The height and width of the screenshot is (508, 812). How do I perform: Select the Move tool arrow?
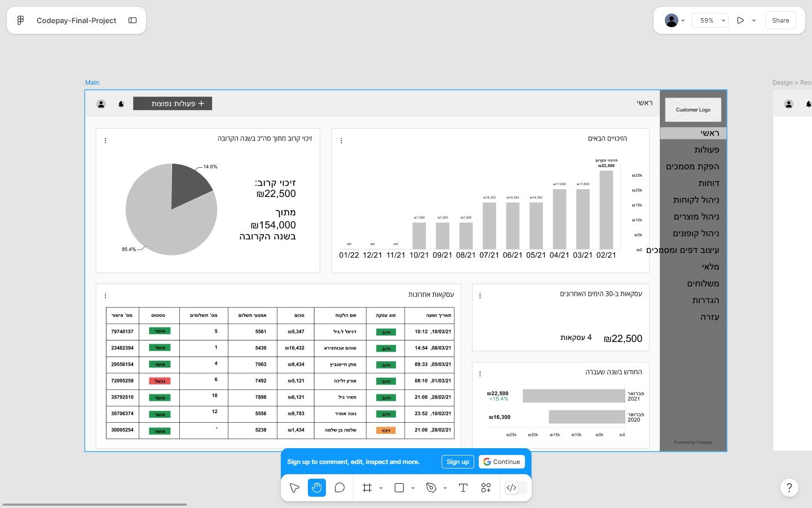click(x=294, y=488)
